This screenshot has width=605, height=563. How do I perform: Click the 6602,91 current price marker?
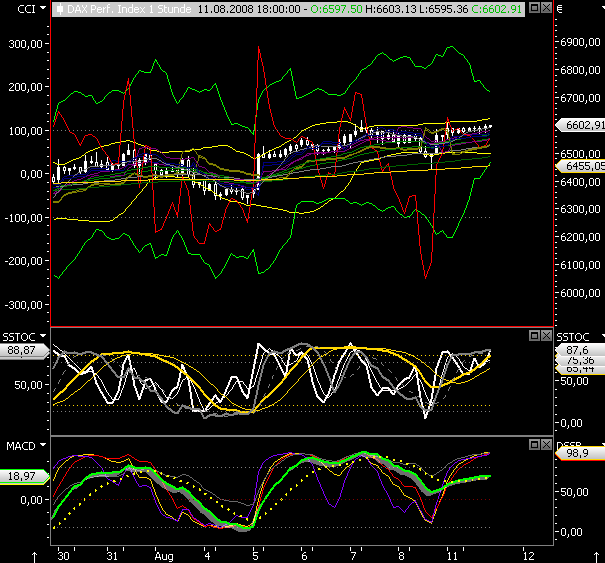581,125
